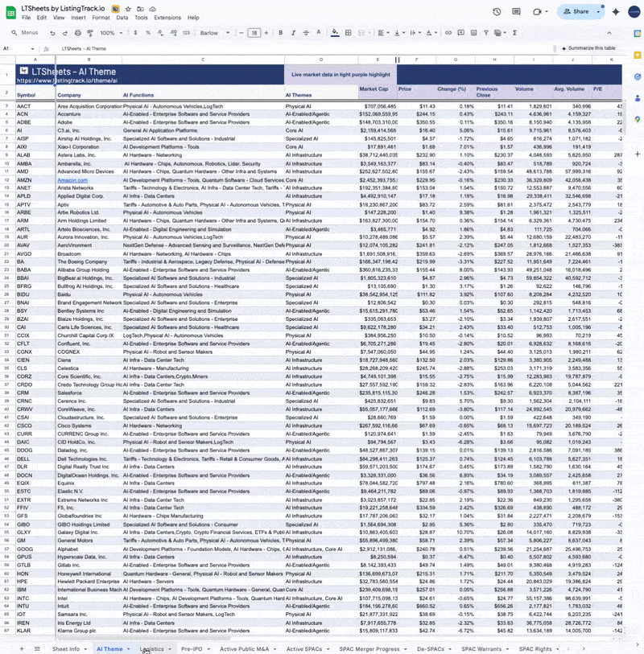Star the LTSheets document
The width and height of the screenshot is (644, 654).
(128, 9)
